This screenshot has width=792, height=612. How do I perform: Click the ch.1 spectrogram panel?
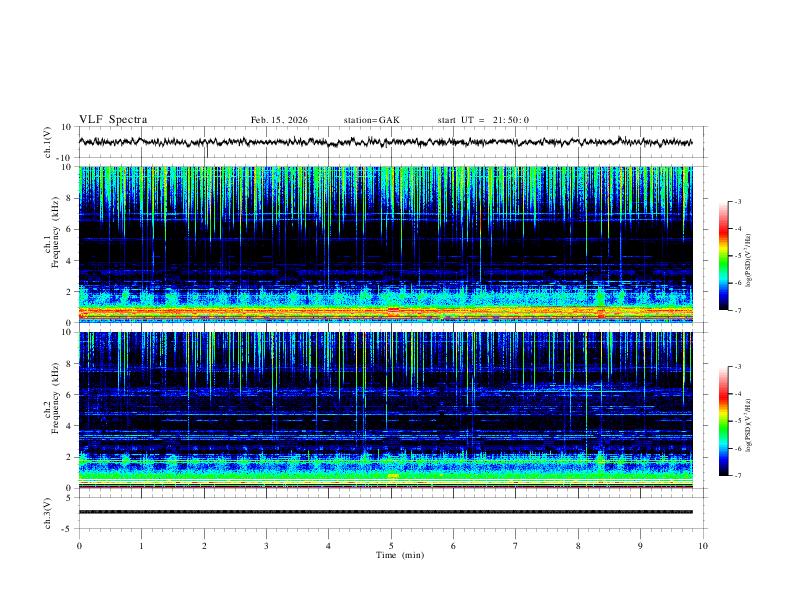385,244
